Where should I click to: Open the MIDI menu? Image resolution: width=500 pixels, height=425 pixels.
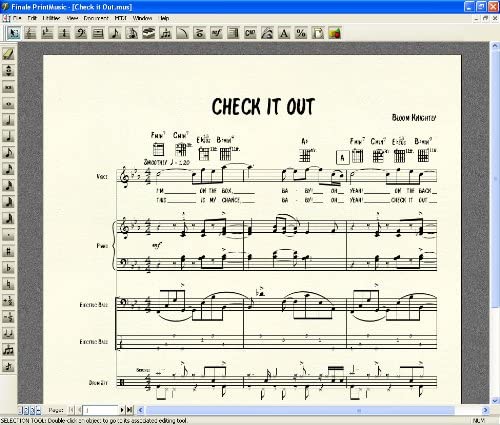pyautogui.click(x=120, y=18)
